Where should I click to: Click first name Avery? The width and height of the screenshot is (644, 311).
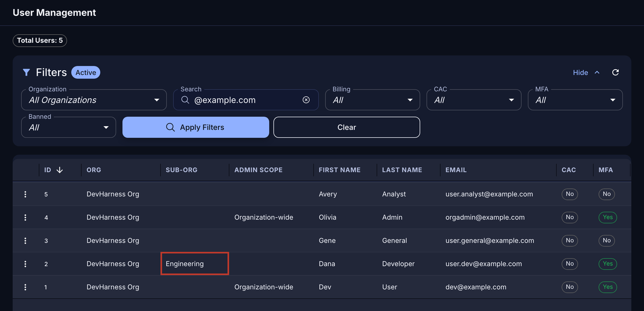[x=328, y=194]
